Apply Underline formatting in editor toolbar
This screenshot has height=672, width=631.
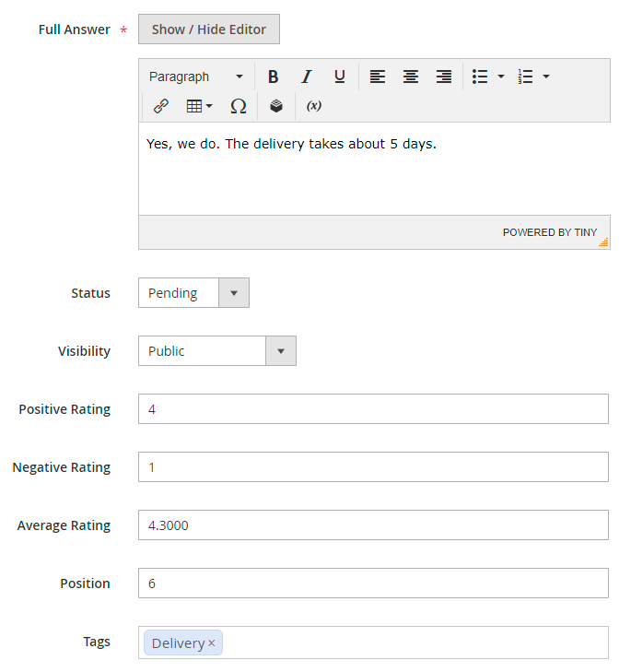(340, 77)
